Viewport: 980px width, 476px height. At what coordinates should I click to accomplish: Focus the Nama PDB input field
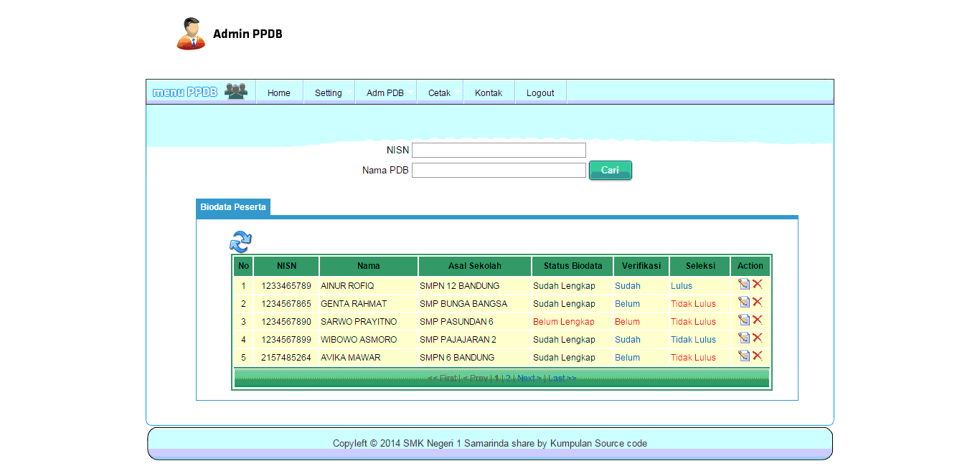pyautogui.click(x=499, y=170)
